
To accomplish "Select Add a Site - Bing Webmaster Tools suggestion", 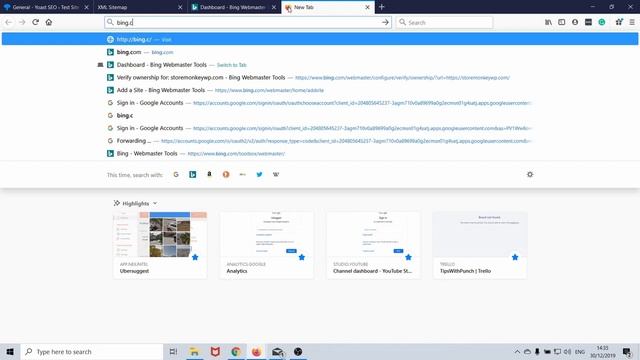I will click(320, 90).
